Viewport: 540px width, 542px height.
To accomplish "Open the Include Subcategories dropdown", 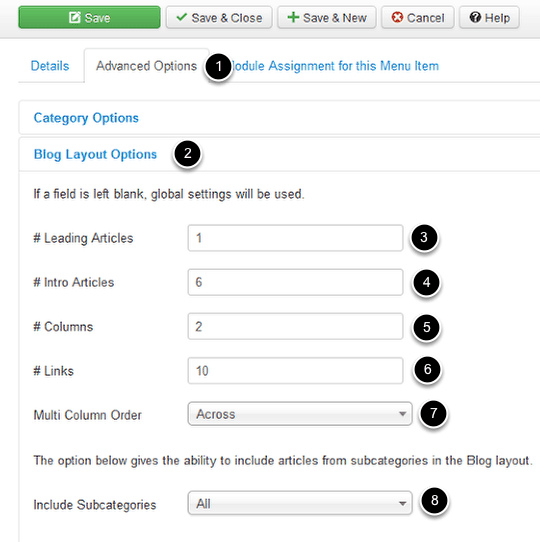I will point(300,503).
